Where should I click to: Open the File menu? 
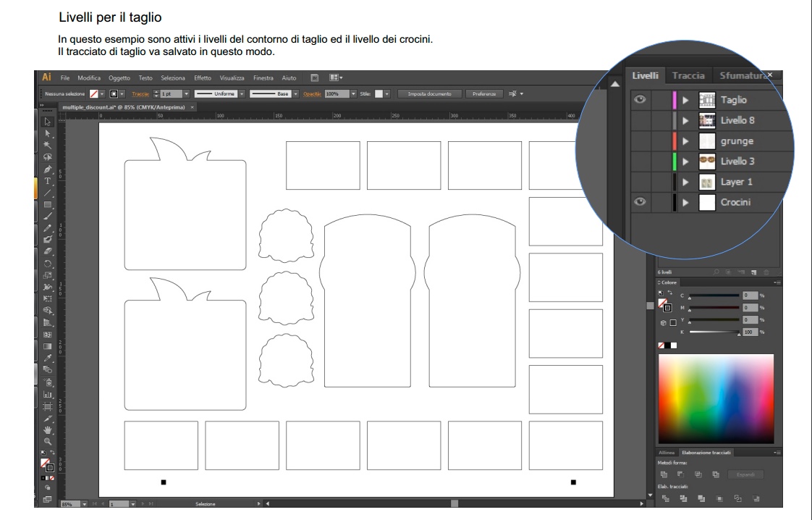65,77
